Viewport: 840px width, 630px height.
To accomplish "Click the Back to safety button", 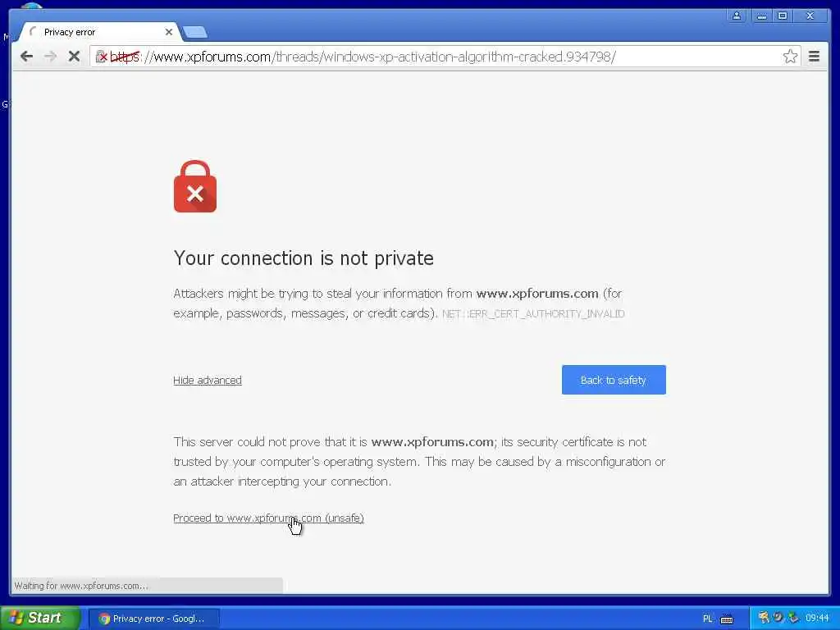I will click(x=614, y=380).
